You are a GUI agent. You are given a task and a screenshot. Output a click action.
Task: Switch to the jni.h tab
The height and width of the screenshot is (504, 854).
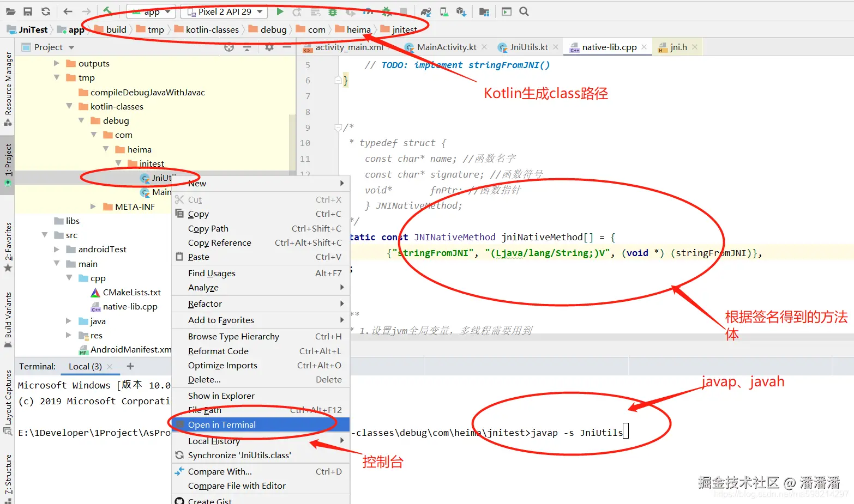678,47
